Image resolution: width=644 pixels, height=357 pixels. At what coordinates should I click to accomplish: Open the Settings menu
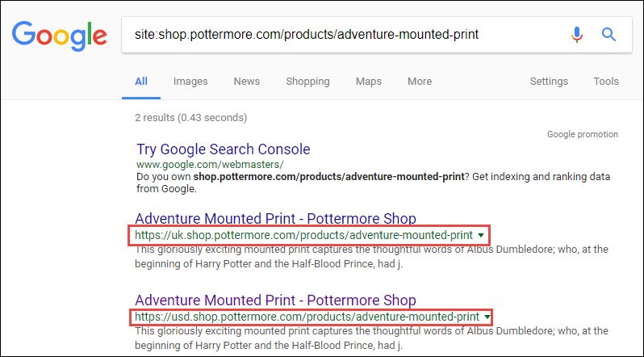[549, 82]
